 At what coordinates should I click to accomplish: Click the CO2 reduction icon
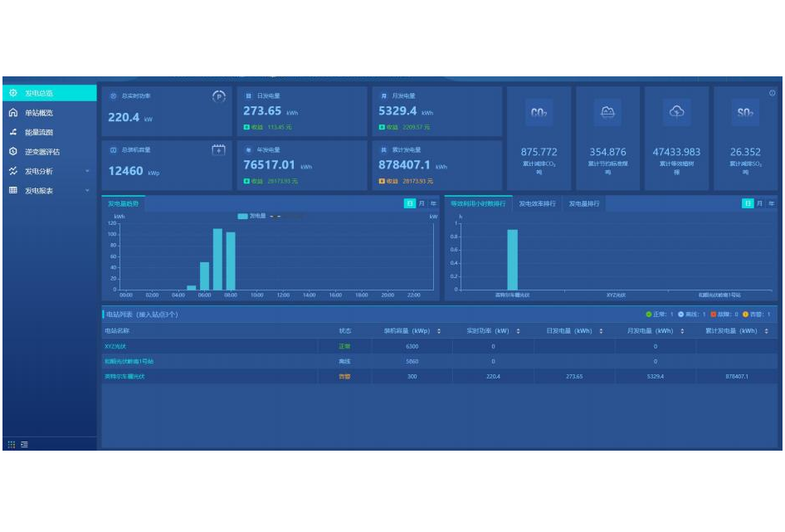pyautogui.click(x=539, y=113)
